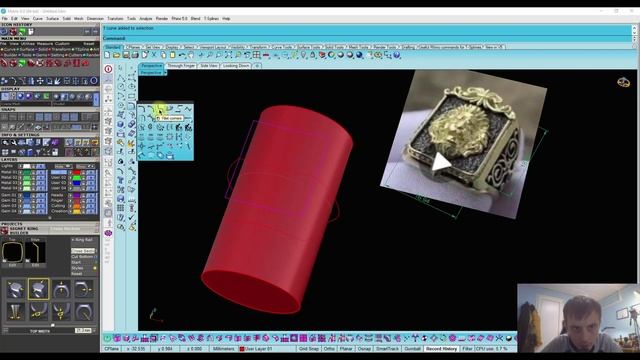
Task: Click the Save toolbar icon
Action: (126, 55)
